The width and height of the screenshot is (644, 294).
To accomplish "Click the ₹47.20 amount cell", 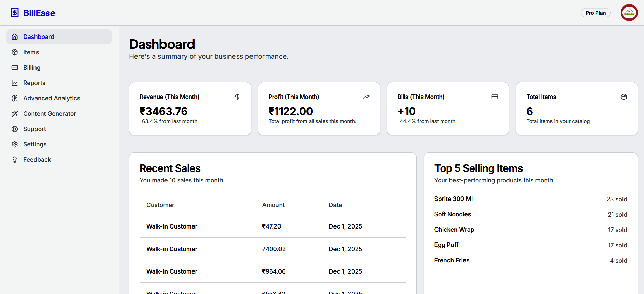I will [x=272, y=226].
